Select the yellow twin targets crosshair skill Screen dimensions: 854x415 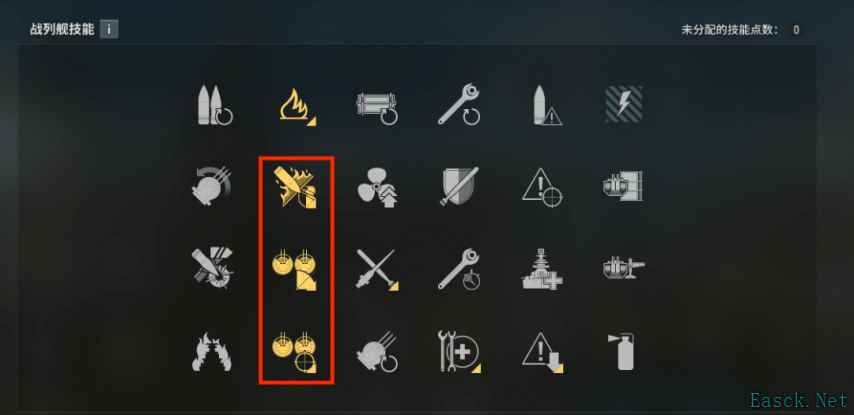click(x=295, y=352)
